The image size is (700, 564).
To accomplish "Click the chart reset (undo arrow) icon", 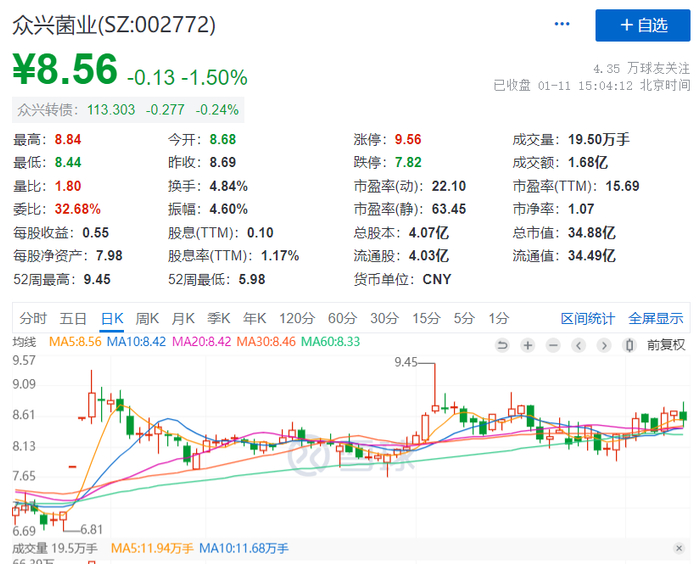I will pos(503,345).
